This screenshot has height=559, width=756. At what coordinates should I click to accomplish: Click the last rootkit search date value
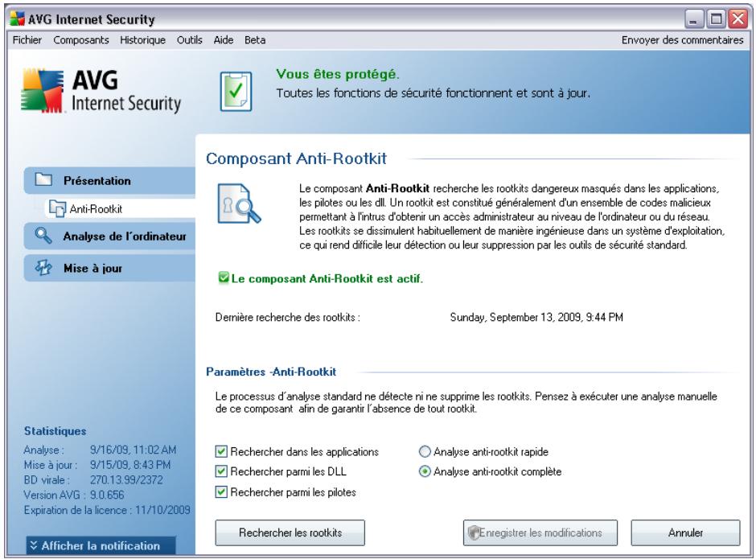point(536,318)
